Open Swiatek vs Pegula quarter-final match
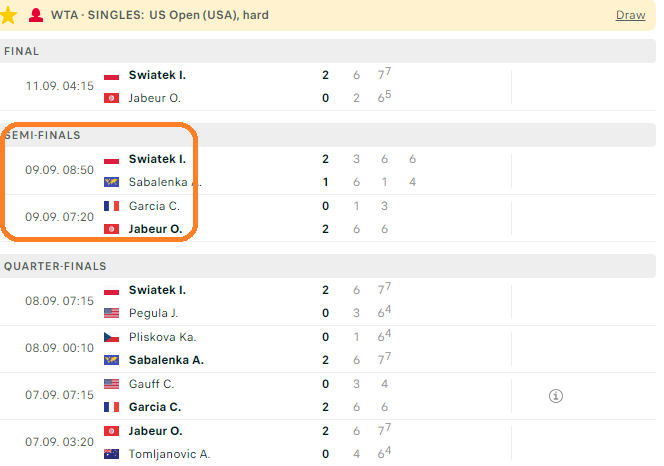This screenshot has width=664, height=466. click(x=328, y=302)
